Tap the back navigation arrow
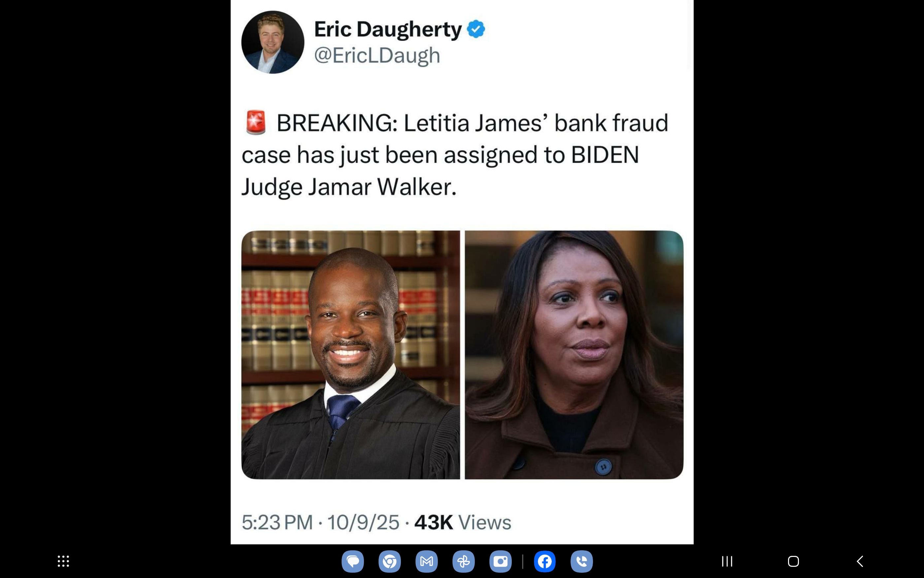Viewport: 924px width, 578px height. (860, 561)
